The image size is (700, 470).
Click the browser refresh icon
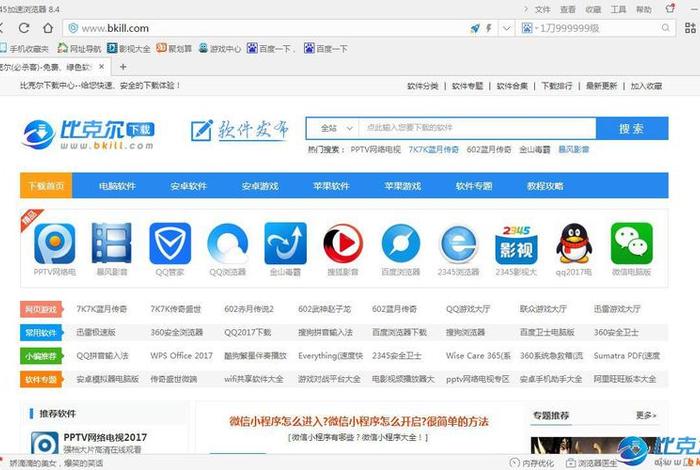coord(24,28)
